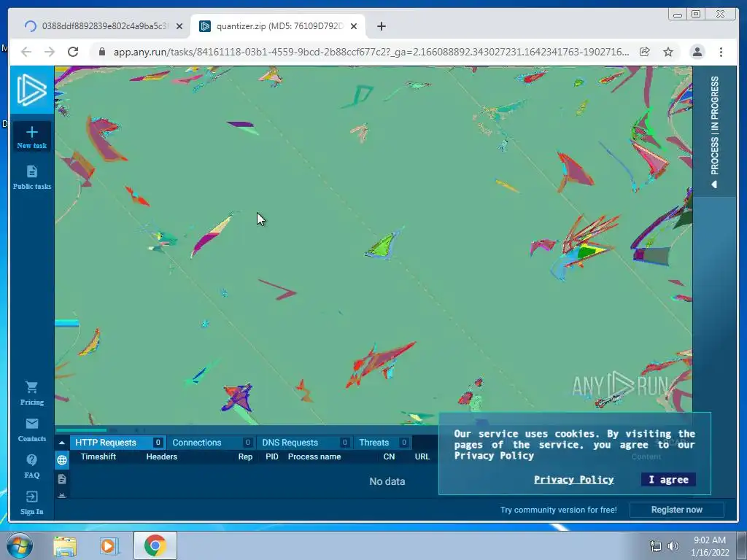Select the globe network view icon
This screenshot has height=560, width=747.
(62, 460)
